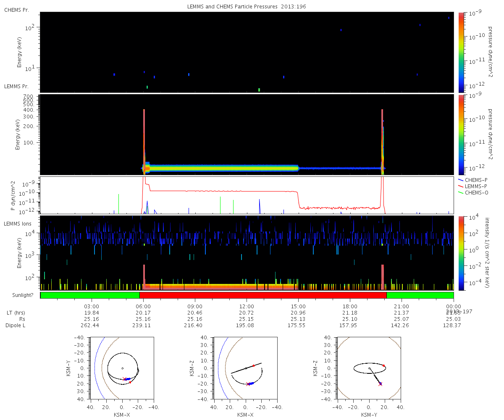Click the KSM-X versus KSM-Y orbit plot
Screen dimensions: 504x420
[122, 367]
